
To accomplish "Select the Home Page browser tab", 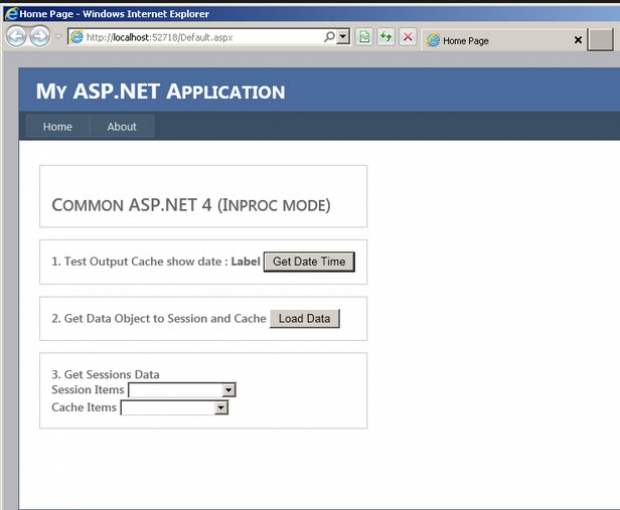I will pyautogui.click(x=503, y=40).
